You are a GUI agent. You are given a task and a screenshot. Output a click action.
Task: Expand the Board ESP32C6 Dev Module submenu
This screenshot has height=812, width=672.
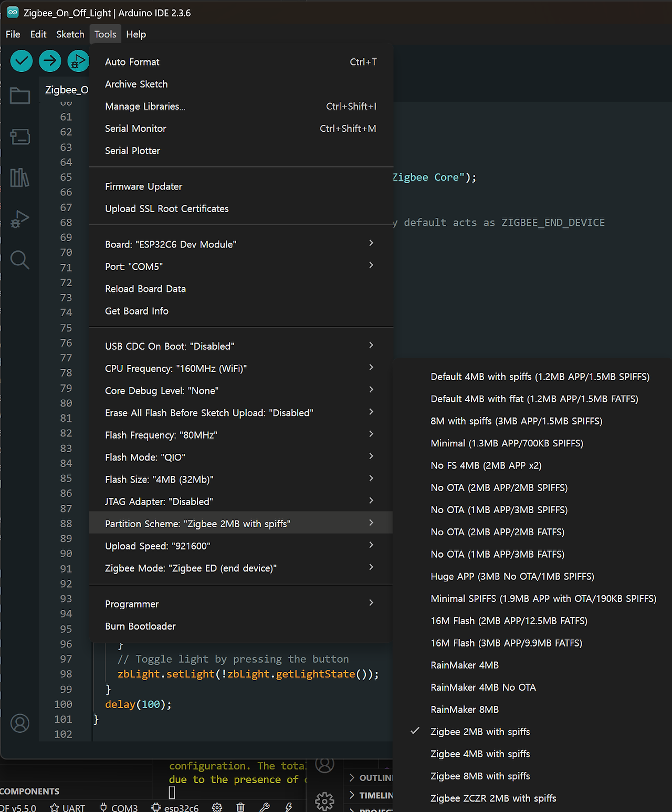click(x=241, y=244)
